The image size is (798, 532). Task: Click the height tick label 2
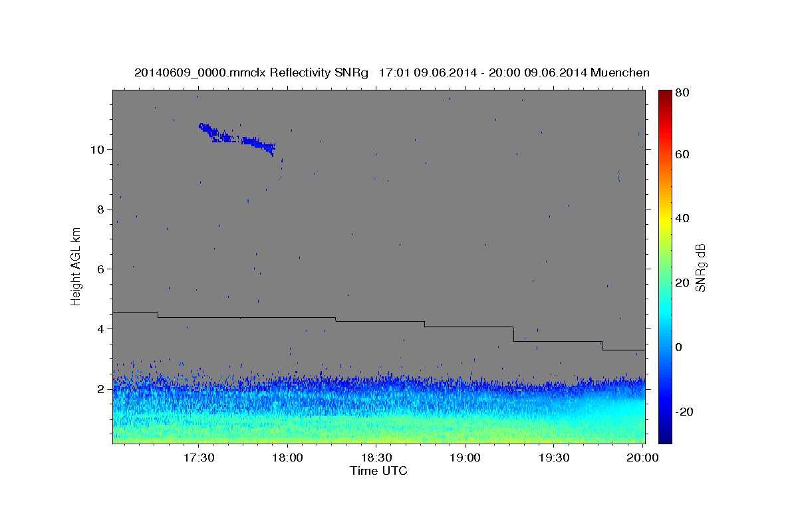tap(100, 389)
